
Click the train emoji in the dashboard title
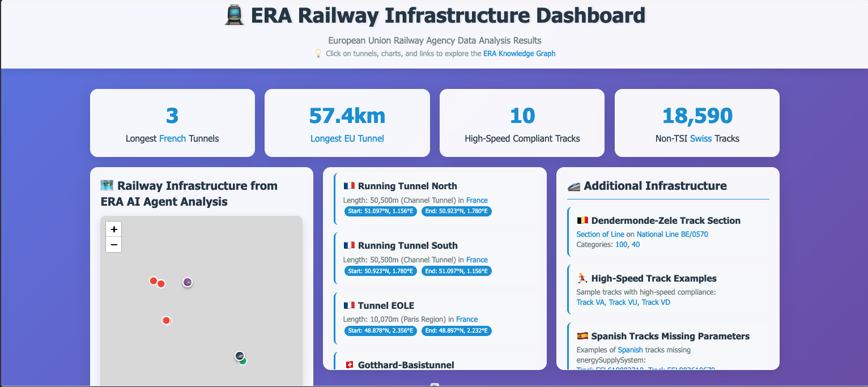[235, 16]
